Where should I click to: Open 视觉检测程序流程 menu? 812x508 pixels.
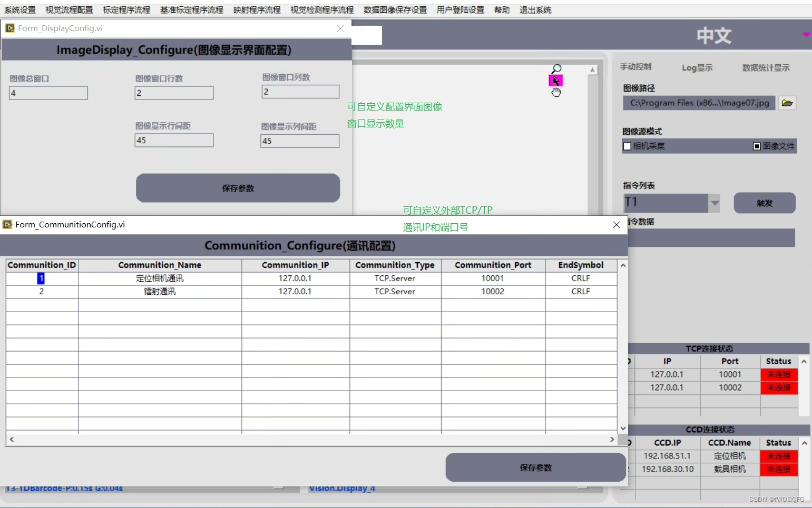322,10
